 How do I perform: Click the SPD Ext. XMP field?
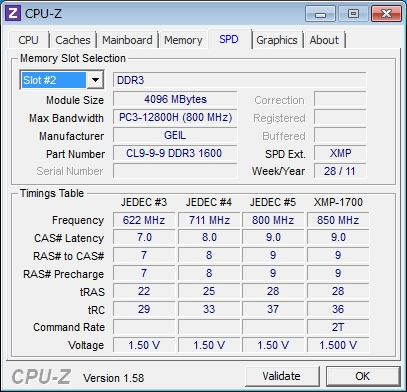340,153
